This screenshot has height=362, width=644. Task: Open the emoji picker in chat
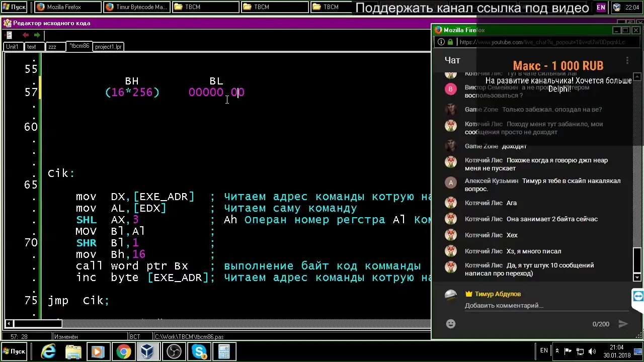[451, 324]
